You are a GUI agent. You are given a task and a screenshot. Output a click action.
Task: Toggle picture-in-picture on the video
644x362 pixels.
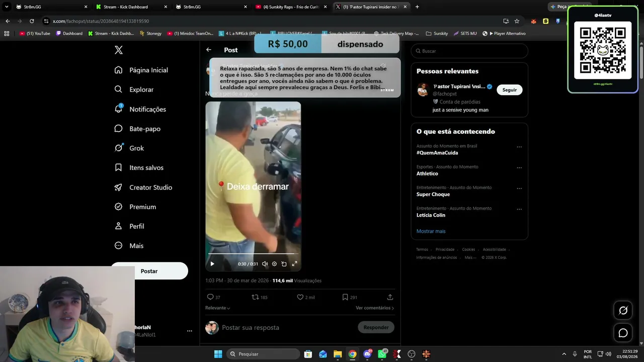(x=284, y=263)
